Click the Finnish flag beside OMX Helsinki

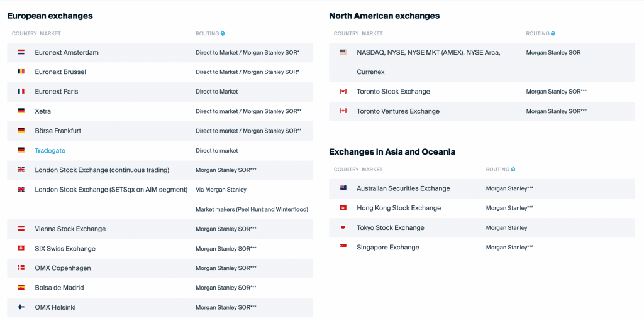click(21, 307)
